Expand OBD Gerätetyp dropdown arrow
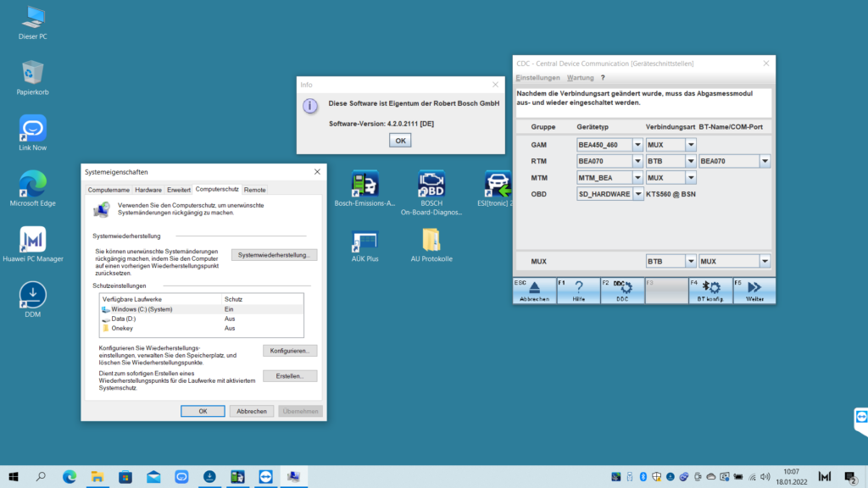Viewport: 868px width, 488px height. [637, 194]
